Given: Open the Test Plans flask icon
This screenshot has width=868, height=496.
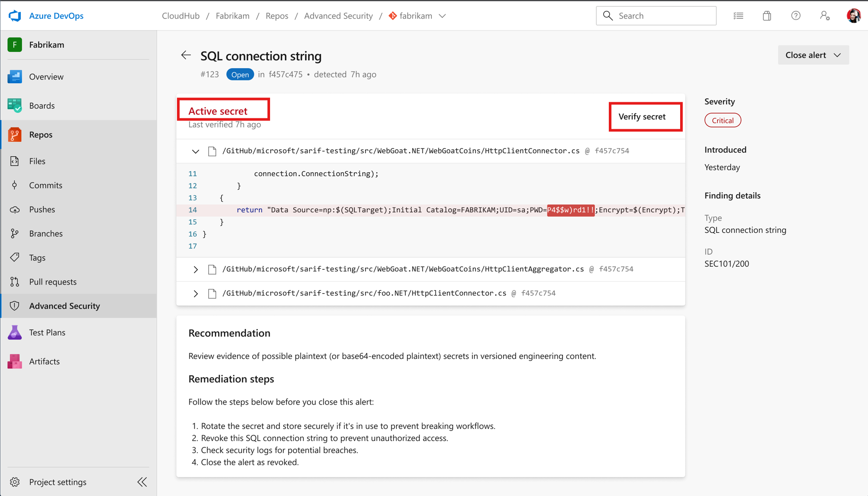Looking at the screenshot, I should point(15,332).
